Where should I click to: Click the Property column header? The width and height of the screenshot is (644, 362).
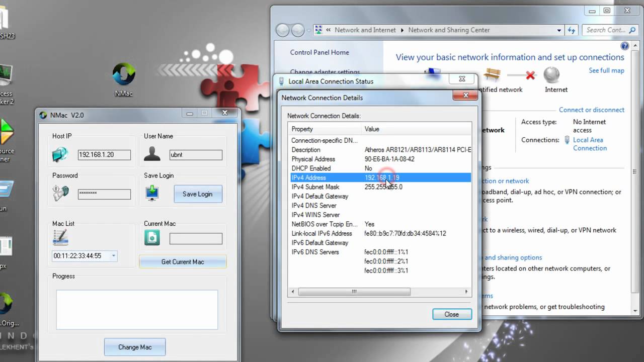[x=325, y=129]
